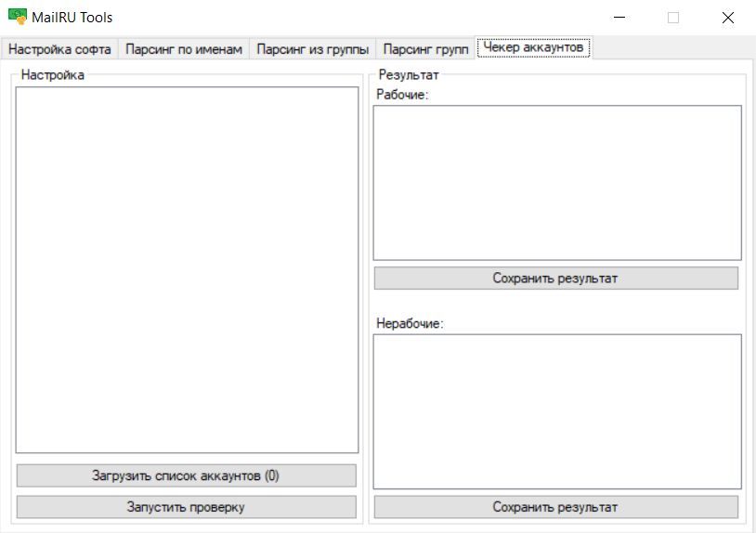756x533 pixels.
Task: Click Сохранить результат under the Рабочие list
Action: (555, 278)
